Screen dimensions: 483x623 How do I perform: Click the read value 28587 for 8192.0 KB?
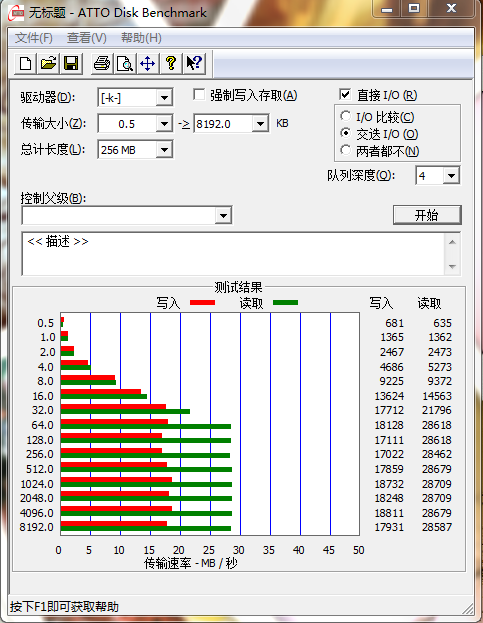(x=437, y=527)
